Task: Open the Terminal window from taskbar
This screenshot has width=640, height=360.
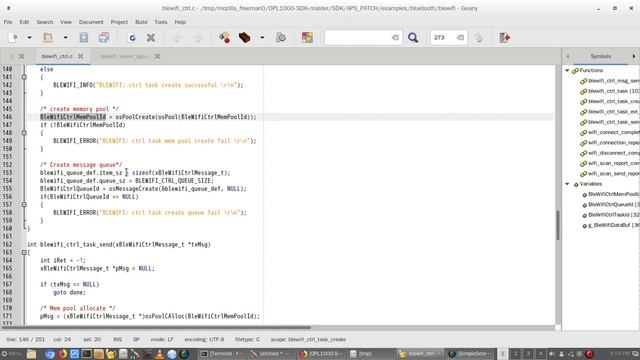Action: pyautogui.click(x=222, y=354)
